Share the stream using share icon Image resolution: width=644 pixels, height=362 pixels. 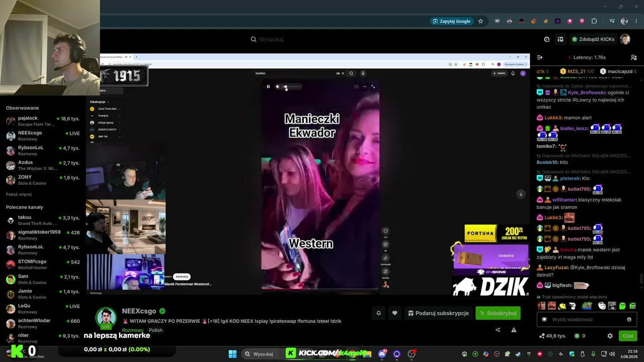point(498,330)
